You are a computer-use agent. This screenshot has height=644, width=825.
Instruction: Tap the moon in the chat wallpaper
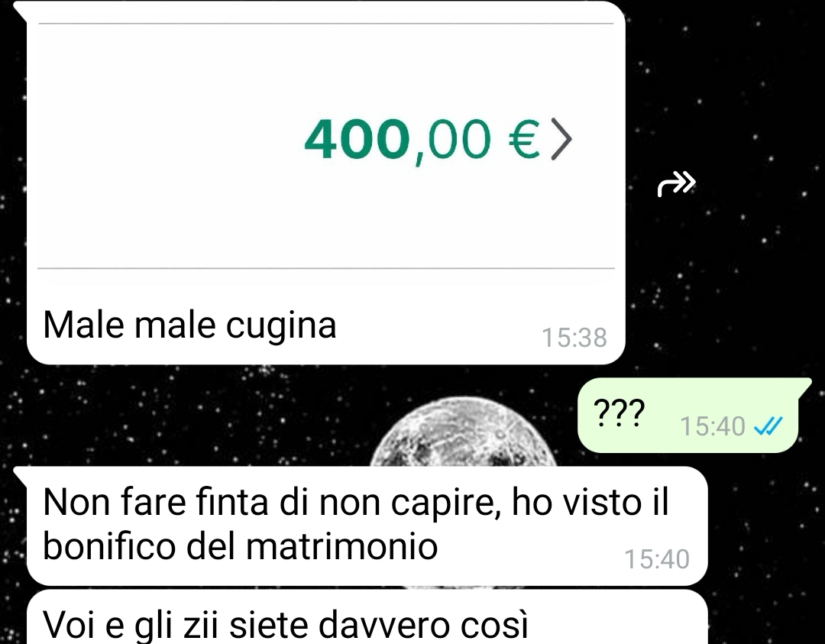click(464, 432)
